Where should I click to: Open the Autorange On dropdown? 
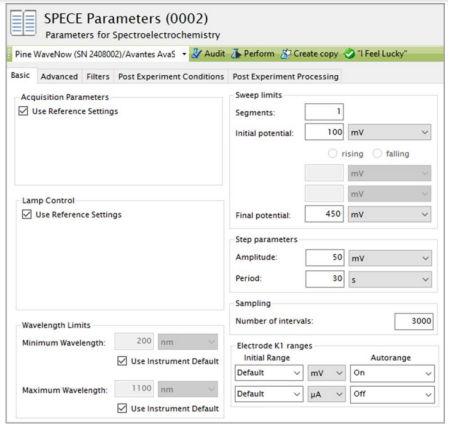coord(392,373)
